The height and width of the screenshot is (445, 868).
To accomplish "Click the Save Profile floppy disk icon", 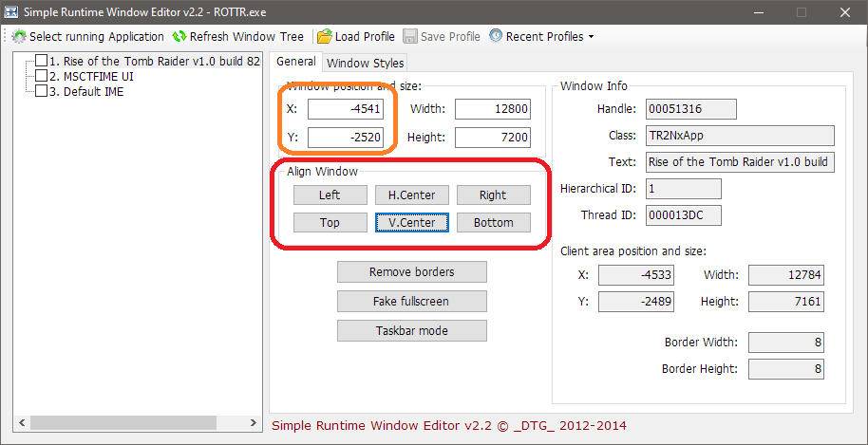I will [410, 37].
